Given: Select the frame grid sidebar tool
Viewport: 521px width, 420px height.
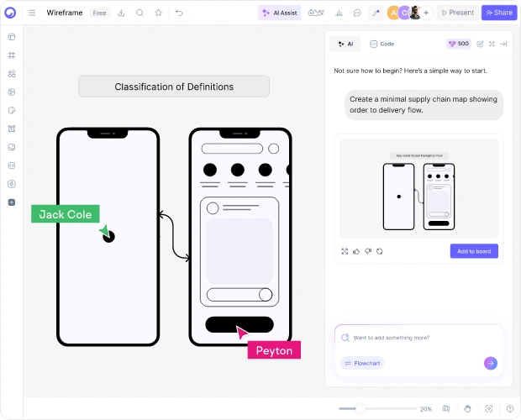Looking at the screenshot, I should (12, 55).
